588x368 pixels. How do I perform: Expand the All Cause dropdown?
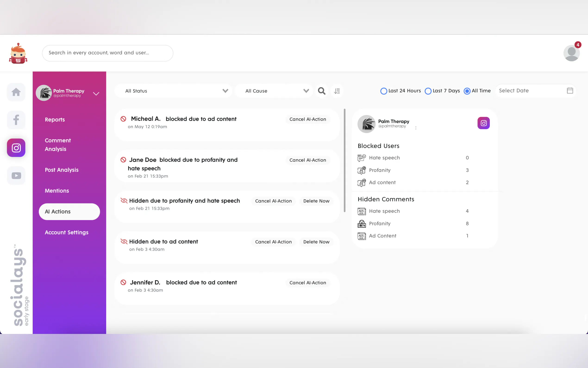(274, 91)
